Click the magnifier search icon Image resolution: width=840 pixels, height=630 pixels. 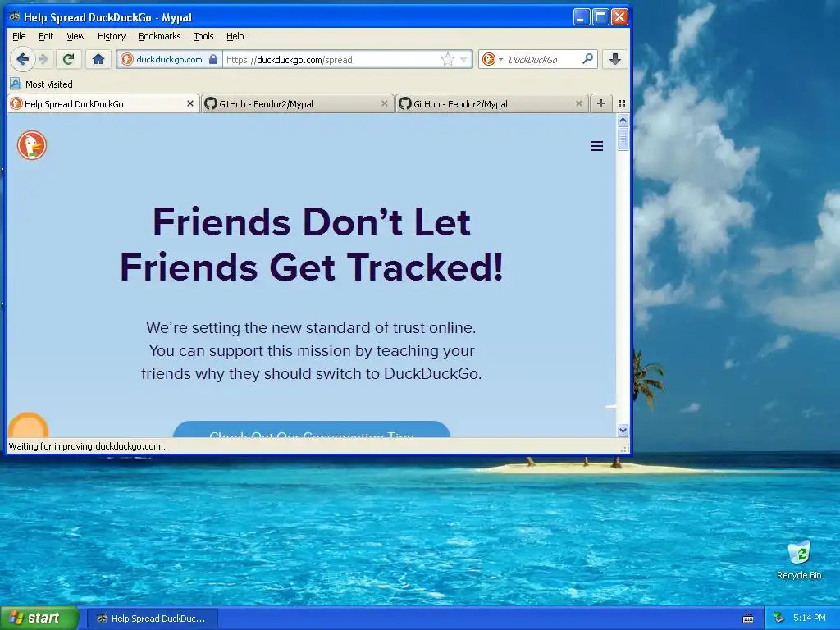tap(587, 59)
